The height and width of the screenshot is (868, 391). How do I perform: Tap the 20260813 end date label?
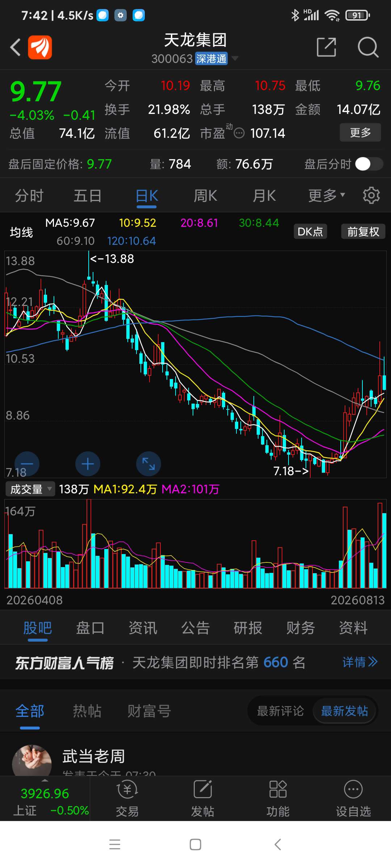(x=358, y=600)
